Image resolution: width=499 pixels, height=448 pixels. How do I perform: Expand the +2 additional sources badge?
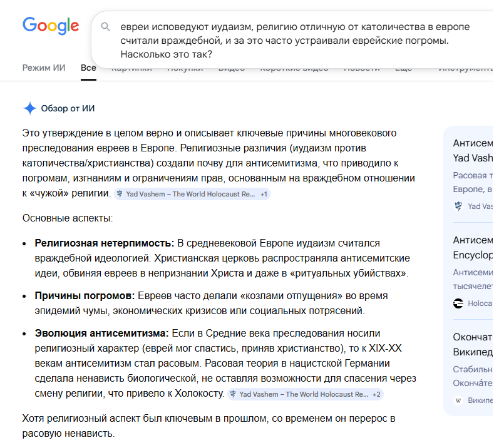point(376,395)
